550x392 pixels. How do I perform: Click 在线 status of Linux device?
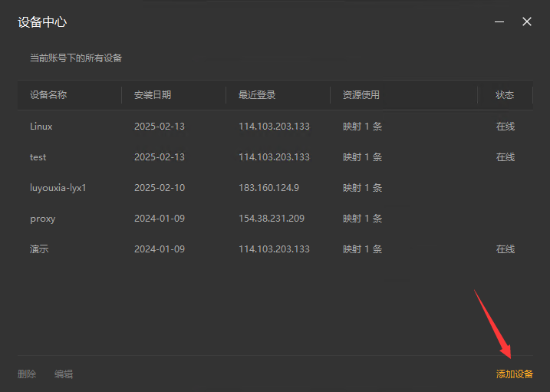(506, 127)
